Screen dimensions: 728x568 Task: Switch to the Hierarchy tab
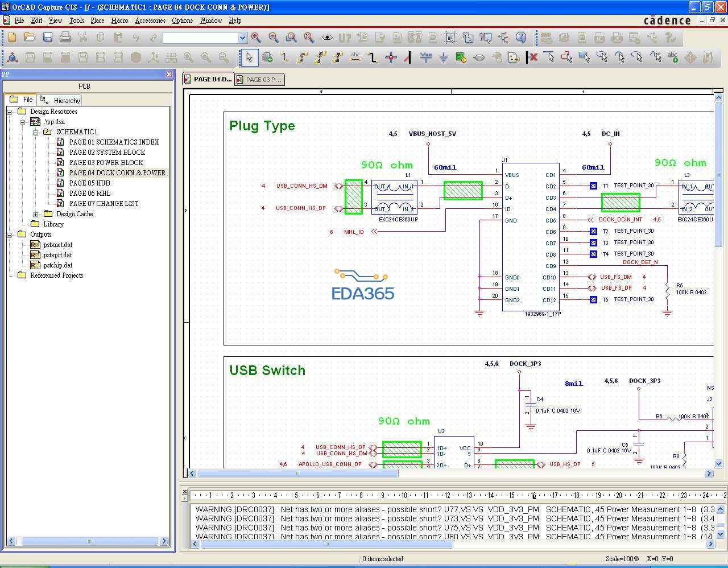coord(61,100)
